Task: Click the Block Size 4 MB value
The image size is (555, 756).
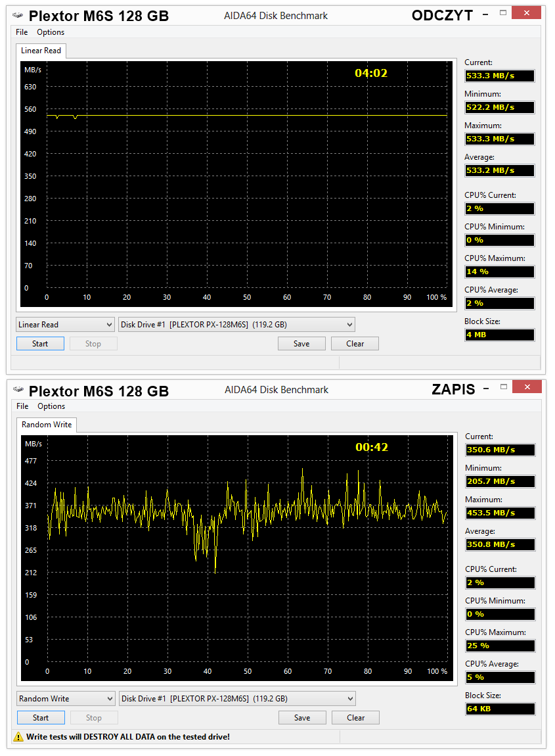Action: pyautogui.click(x=500, y=335)
